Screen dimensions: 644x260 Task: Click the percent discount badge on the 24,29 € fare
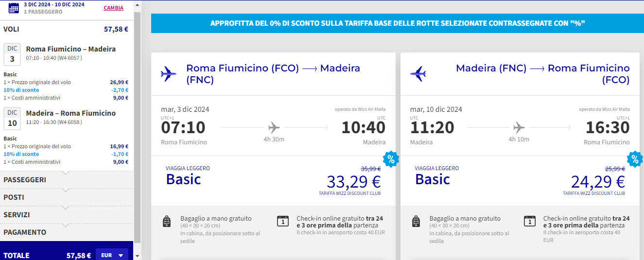click(635, 159)
